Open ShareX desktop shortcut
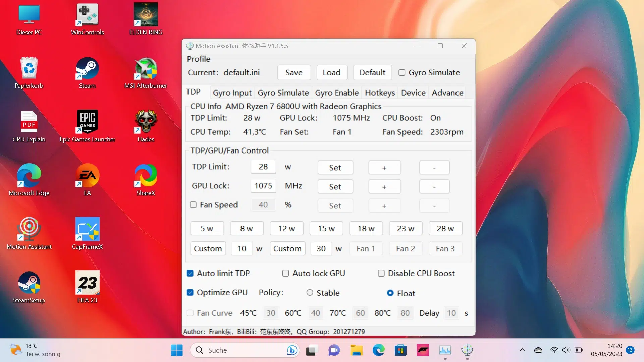 (146, 180)
